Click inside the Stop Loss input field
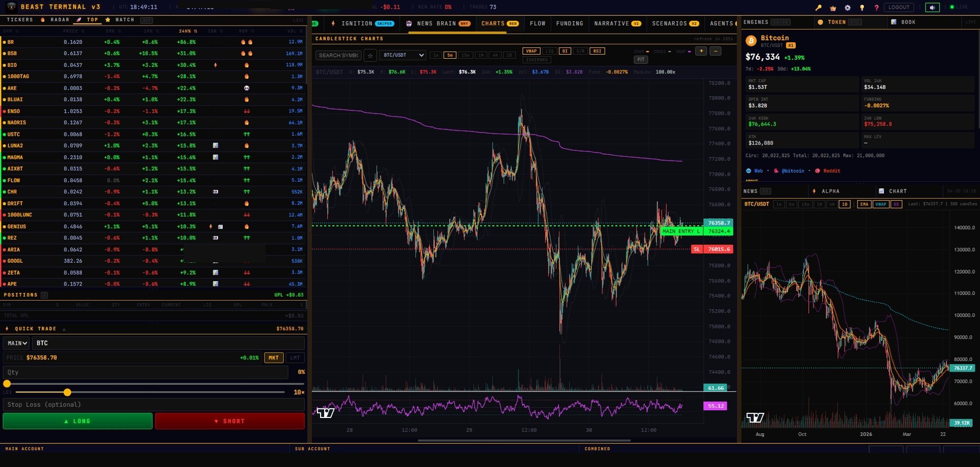 [x=153, y=404]
